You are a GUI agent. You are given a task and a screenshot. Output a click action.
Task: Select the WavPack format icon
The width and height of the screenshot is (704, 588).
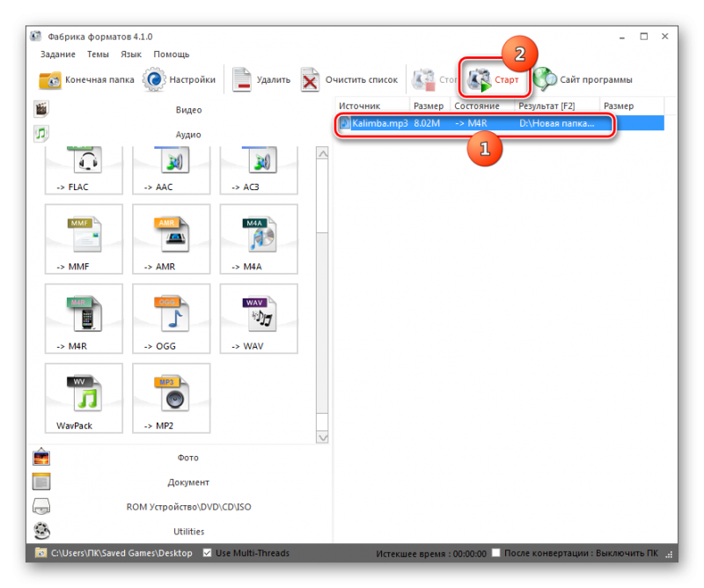(x=84, y=399)
